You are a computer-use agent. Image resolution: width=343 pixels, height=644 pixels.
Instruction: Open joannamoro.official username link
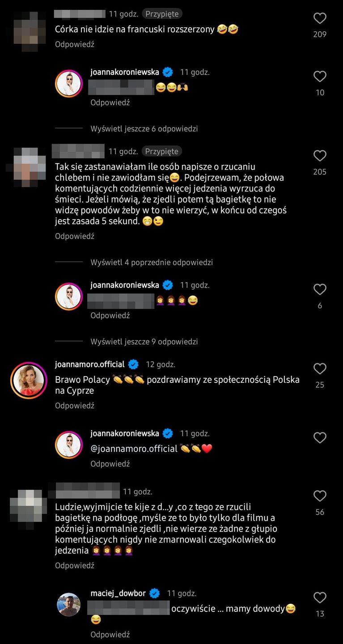coord(90,364)
